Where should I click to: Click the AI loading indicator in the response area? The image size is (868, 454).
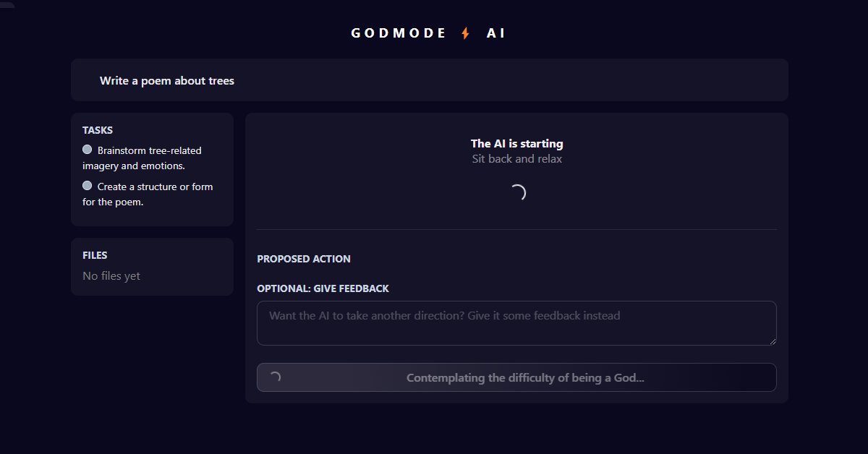click(516, 192)
